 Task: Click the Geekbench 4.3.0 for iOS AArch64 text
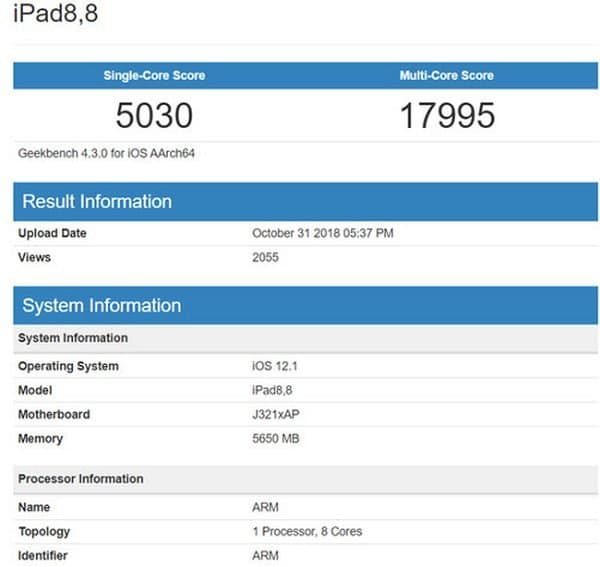pos(106,153)
